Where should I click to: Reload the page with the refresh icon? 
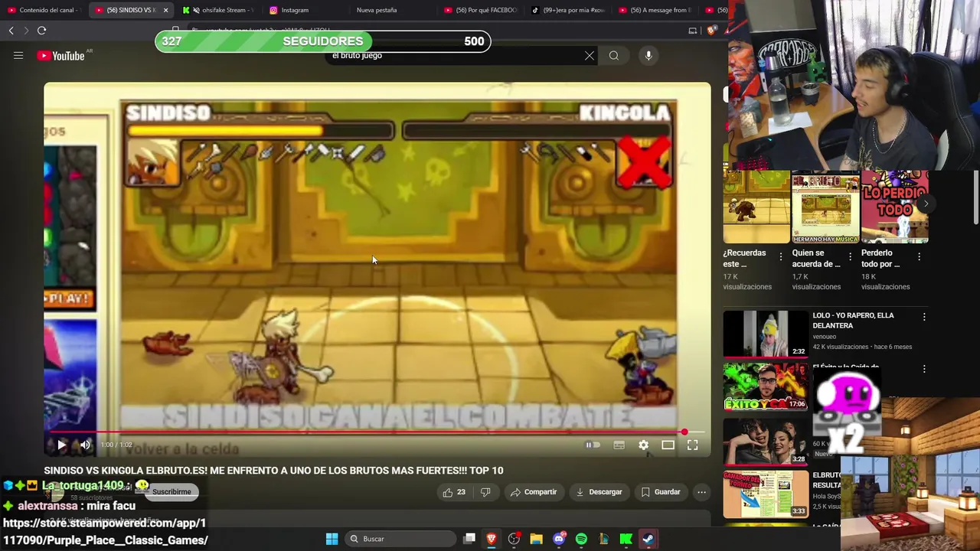(41, 31)
